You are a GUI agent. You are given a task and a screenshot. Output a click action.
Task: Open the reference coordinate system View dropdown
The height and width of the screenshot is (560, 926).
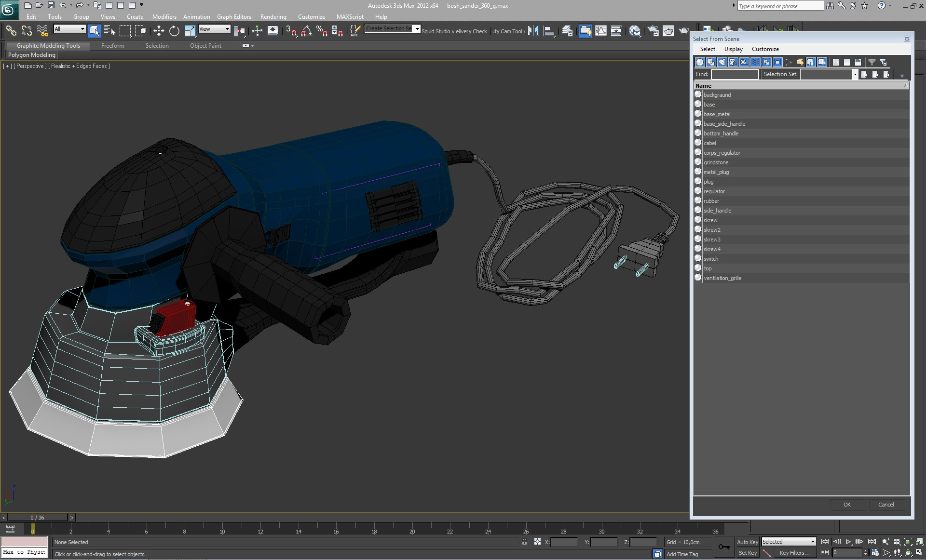214,29
